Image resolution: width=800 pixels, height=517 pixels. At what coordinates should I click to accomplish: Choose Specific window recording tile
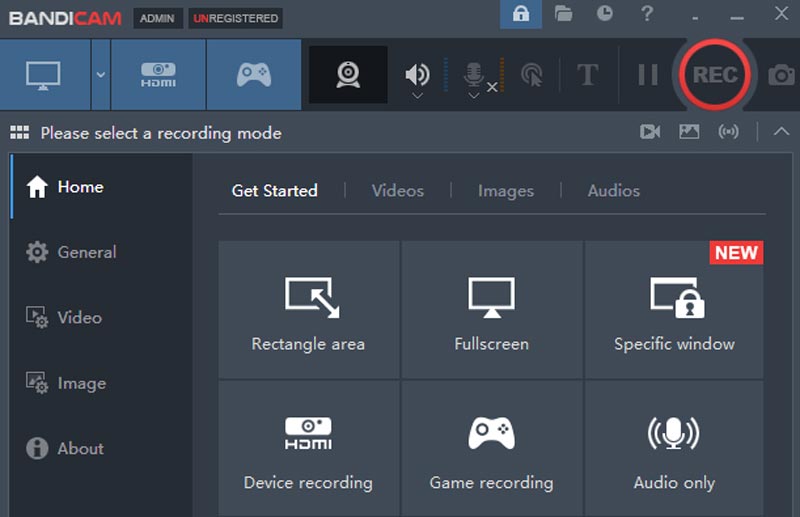(x=674, y=310)
